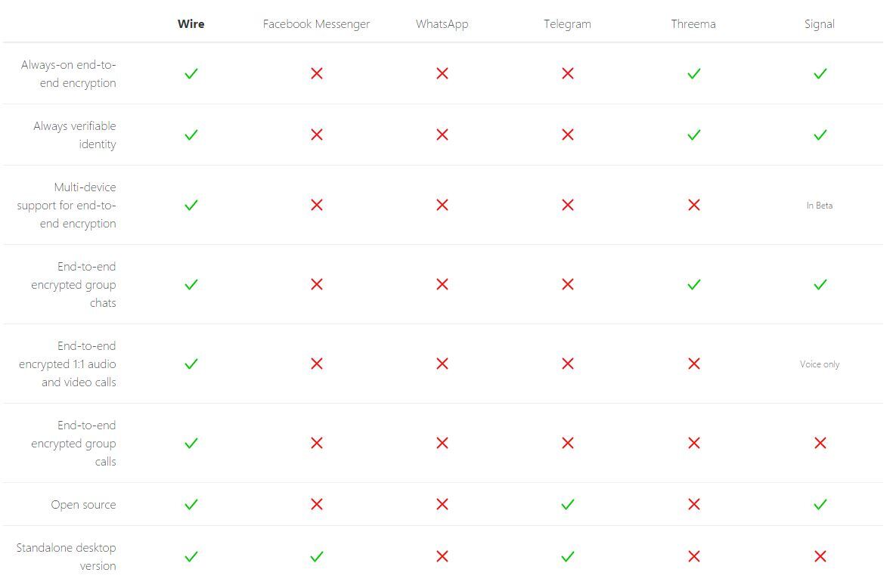Click Signal's green check for always-on encryption

pyautogui.click(x=820, y=73)
